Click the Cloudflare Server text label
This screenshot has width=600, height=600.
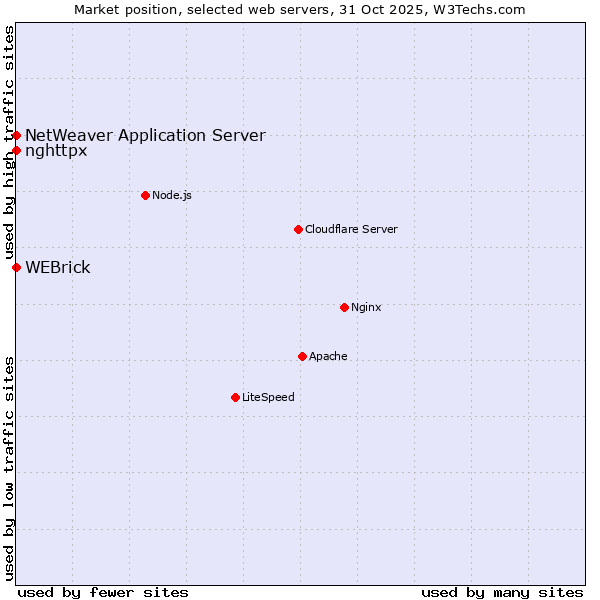(351, 229)
